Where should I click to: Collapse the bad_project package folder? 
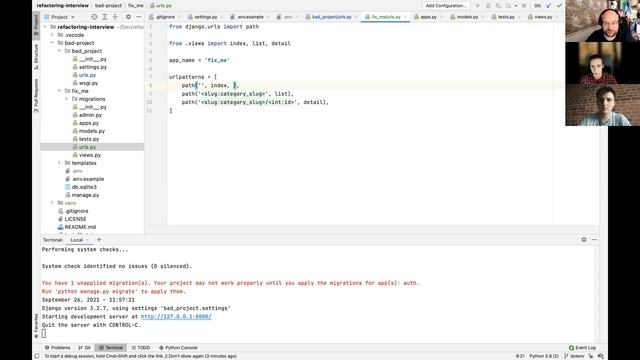tap(60, 51)
